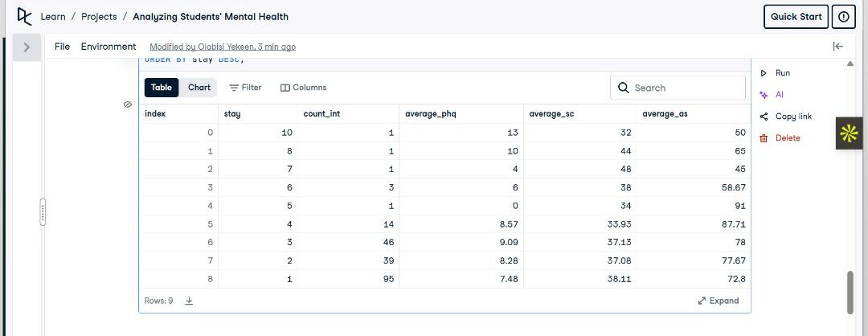Go to the Learn breadcrumb link
The height and width of the screenshot is (336, 868).
coord(53,17)
